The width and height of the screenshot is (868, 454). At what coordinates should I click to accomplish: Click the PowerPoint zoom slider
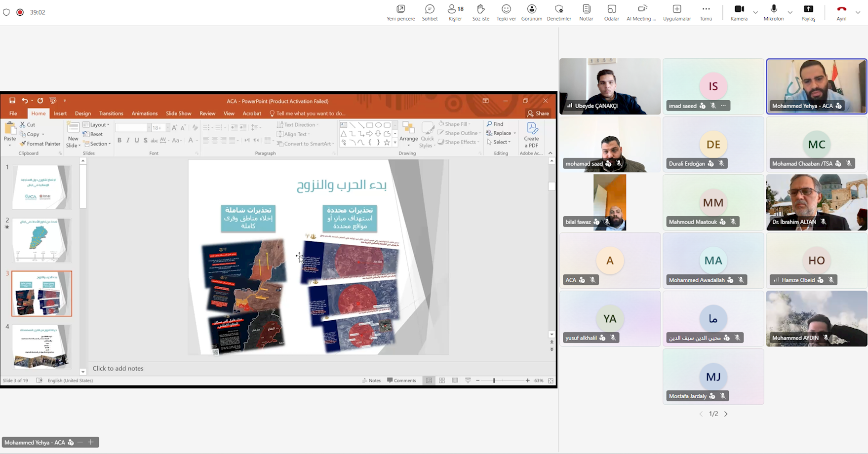click(494, 380)
